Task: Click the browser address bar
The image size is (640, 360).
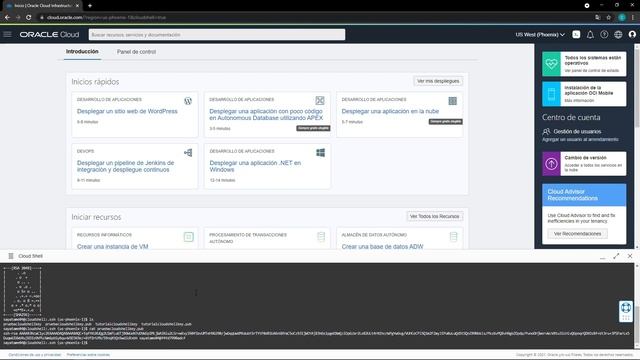Action: [314, 18]
